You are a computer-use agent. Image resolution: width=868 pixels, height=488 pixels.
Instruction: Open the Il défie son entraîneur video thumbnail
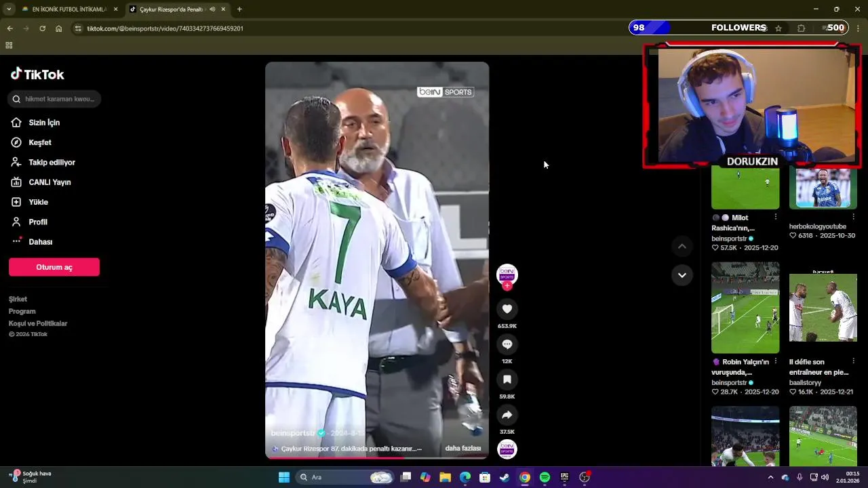(x=823, y=308)
